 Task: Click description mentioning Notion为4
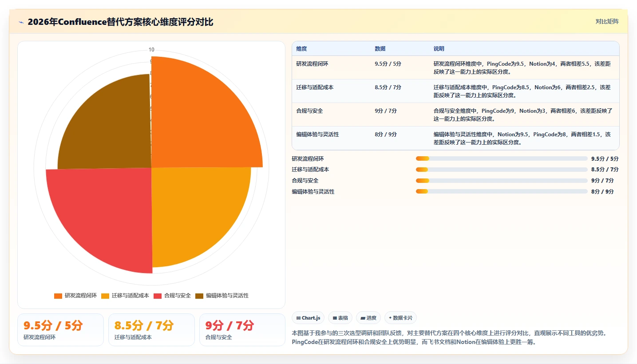522,68
